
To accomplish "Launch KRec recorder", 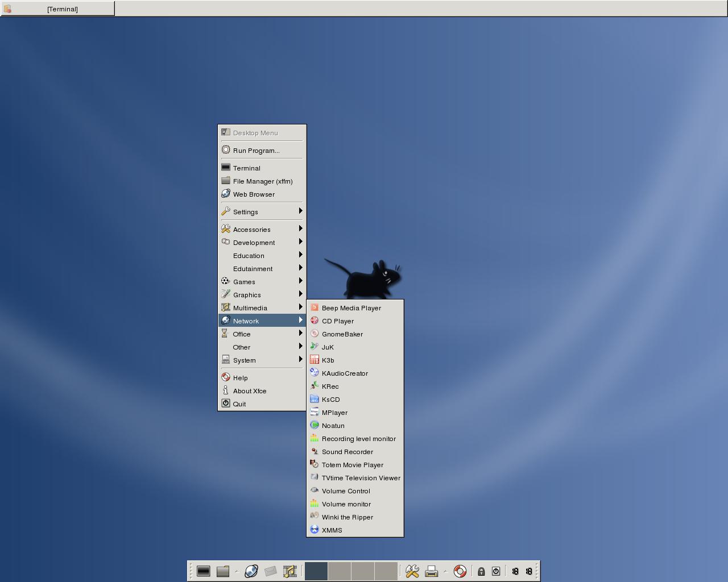I will pos(355,386).
